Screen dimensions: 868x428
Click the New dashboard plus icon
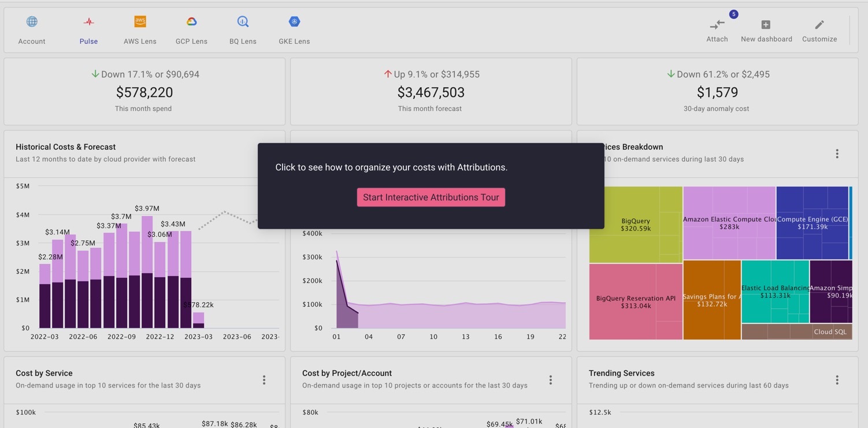766,25
